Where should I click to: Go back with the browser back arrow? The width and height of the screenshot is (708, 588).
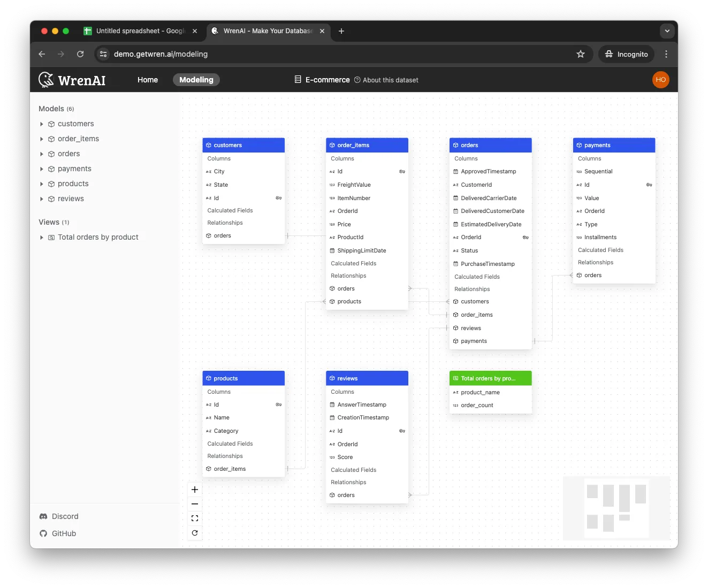[42, 54]
